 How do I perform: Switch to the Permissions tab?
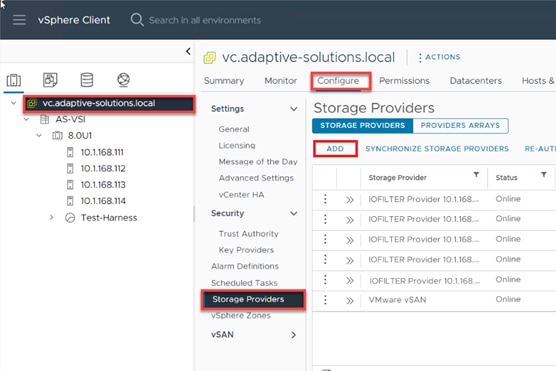coord(404,81)
